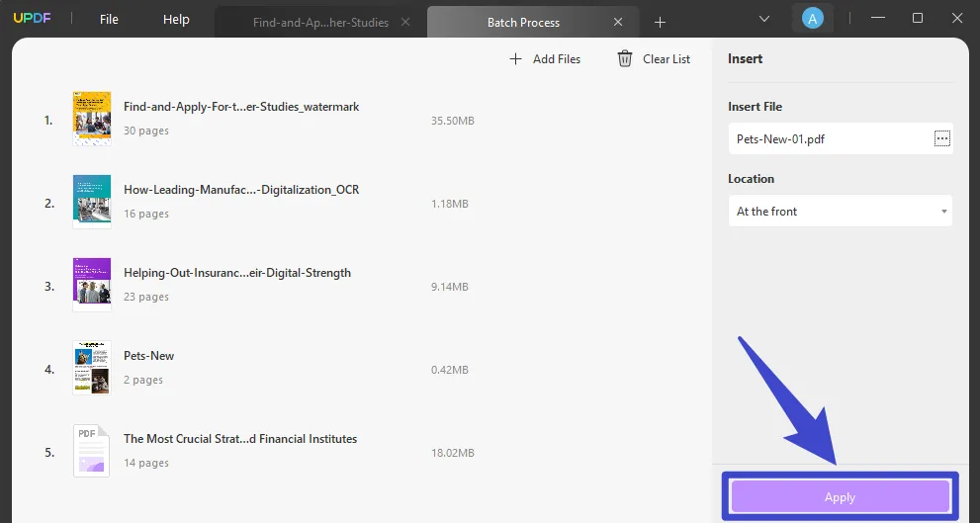Select The Most Crucial Strat file icon
Image resolution: width=980 pixels, height=523 pixels.
pos(92,451)
